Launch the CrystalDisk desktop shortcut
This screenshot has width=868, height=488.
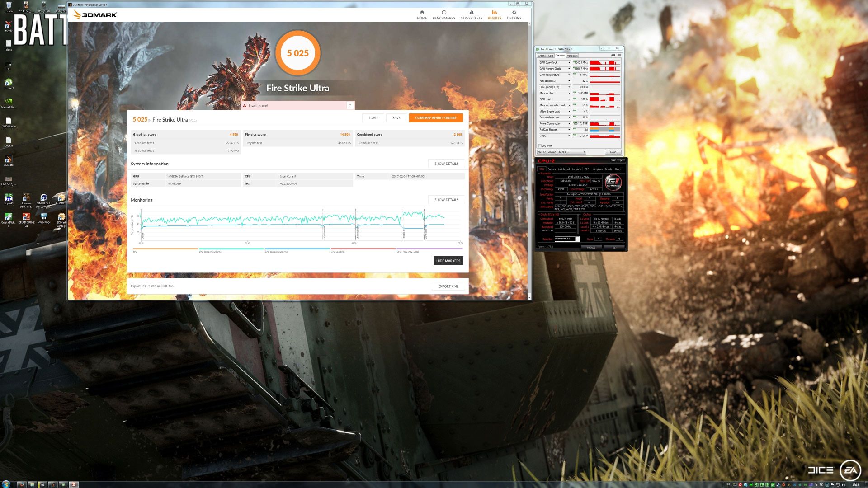pos(9,219)
